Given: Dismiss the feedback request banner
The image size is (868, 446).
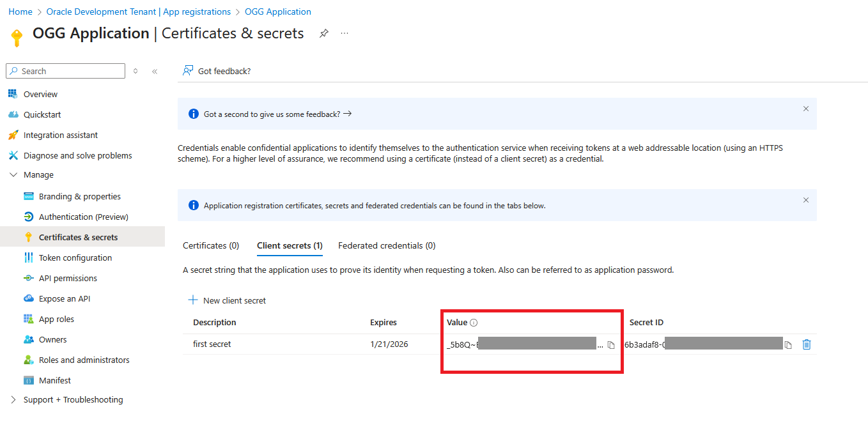Looking at the screenshot, I should 806,109.
